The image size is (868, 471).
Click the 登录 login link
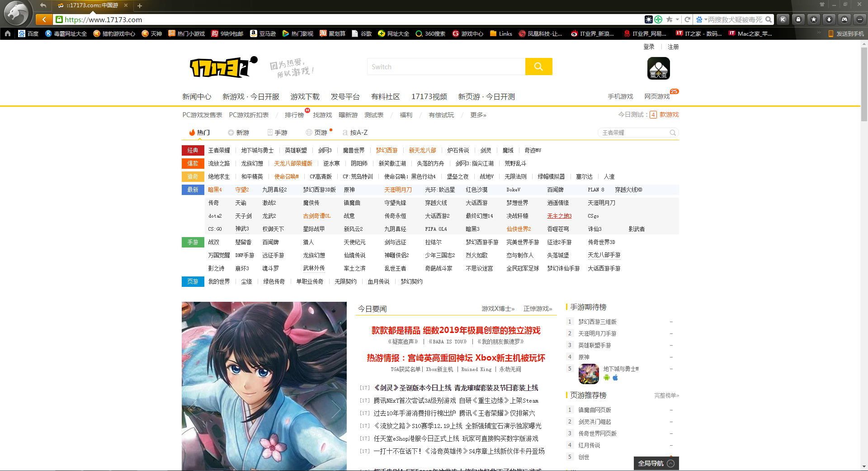649,46
